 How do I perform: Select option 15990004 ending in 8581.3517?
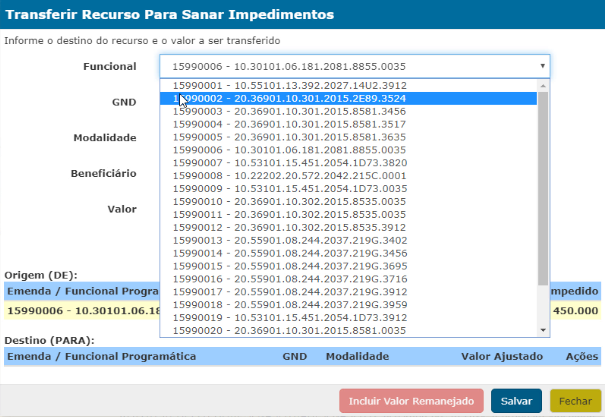pyautogui.click(x=288, y=124)
